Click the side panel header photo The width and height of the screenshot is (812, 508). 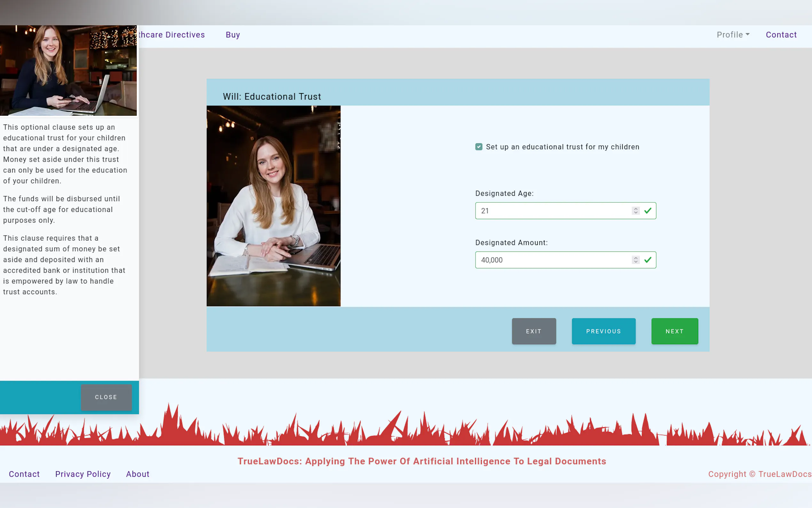point(68,70)
